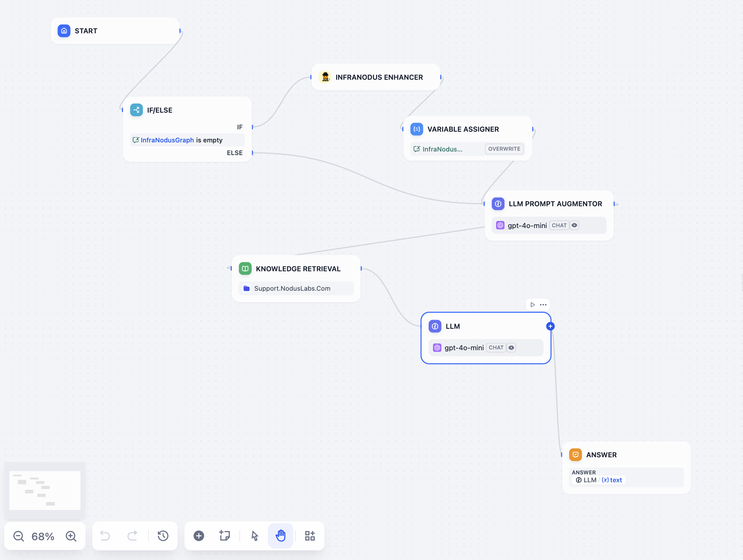Open the 68% zoom level menu

[43, 536]
